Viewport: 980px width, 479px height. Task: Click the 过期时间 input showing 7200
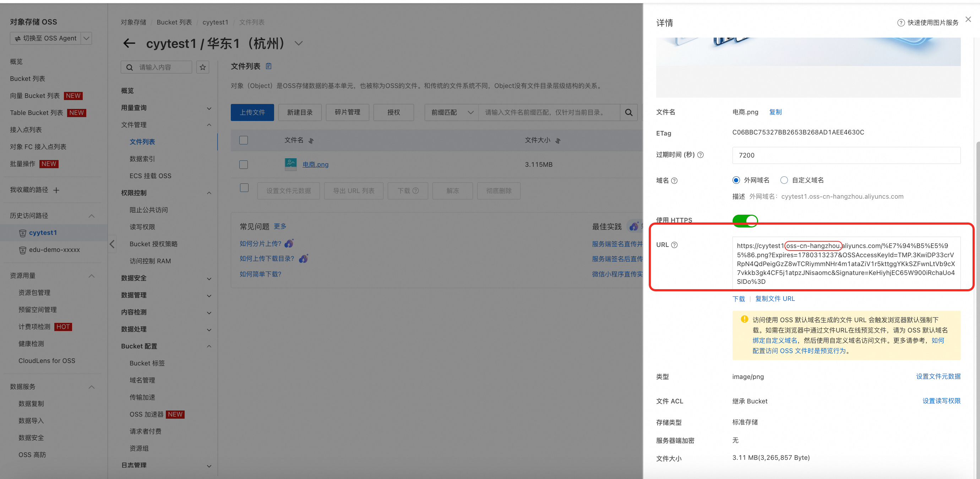coord(846,155)
